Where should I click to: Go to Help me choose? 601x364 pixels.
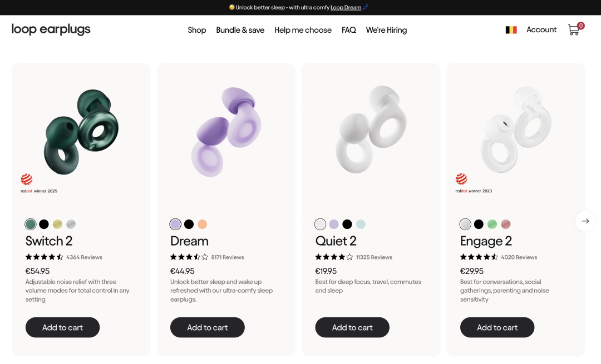tap(303, 30)
